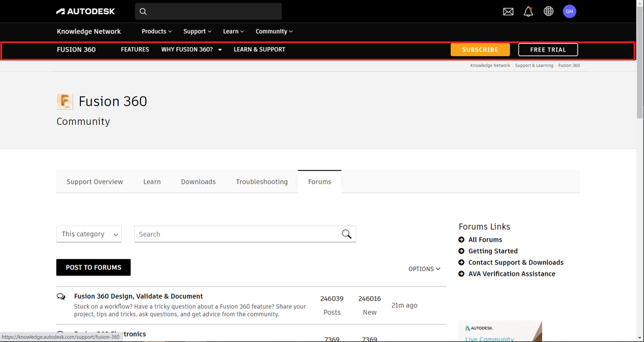This screenshot has height=342, width=644.
Task: Expand the Support menu
Action: 197,31
